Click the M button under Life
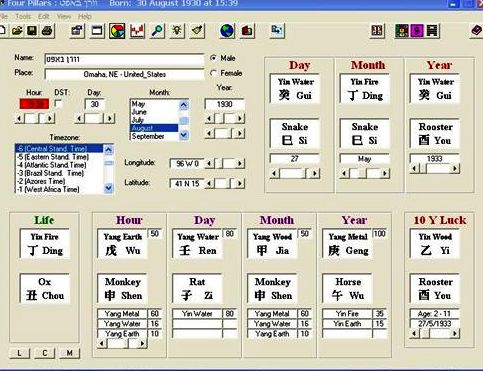Image resolution: width=483 pixels, height=371 pixels. pyautogui.click(x=69, y=353)
